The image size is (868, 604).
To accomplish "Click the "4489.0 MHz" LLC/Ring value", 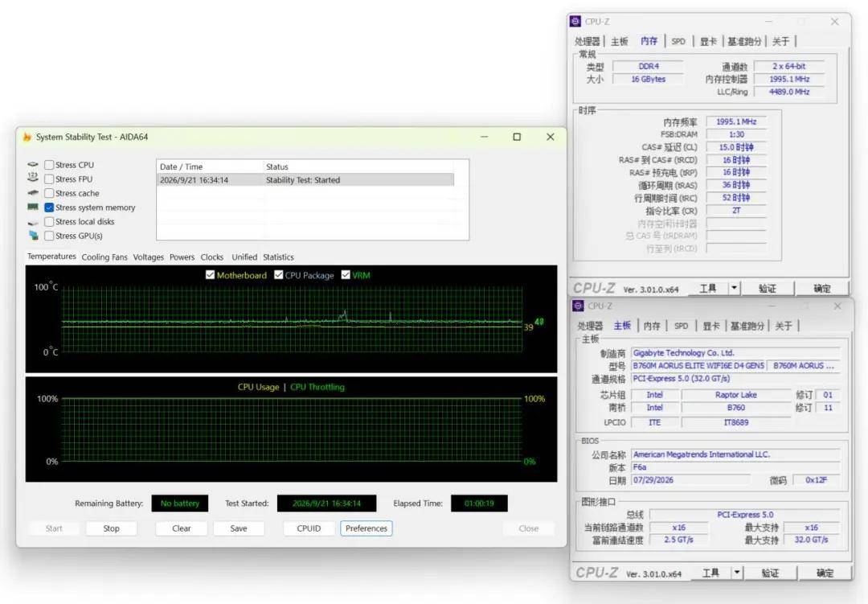I will pyautogui.click(x=789, y=92).
